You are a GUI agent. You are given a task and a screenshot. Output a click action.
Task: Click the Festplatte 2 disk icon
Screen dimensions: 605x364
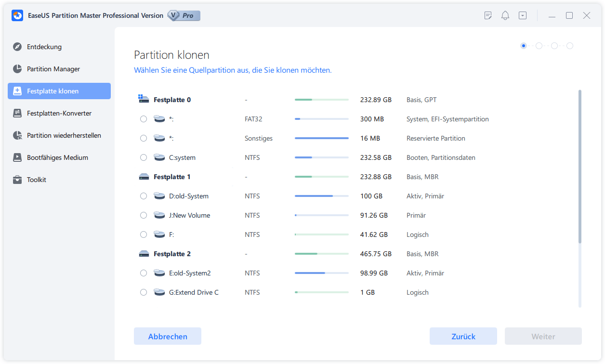click(x=144, y=254)
